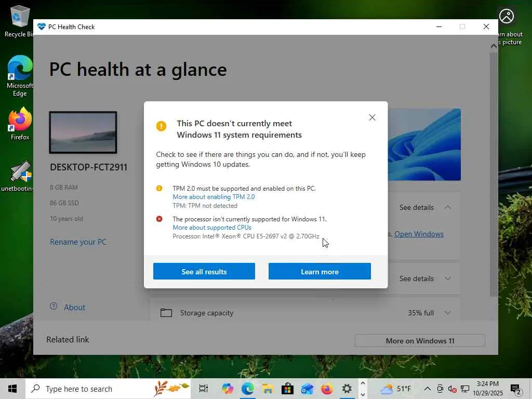Open the clock showing 3:24 PM

pyautogui.click(x=487, y=389)
